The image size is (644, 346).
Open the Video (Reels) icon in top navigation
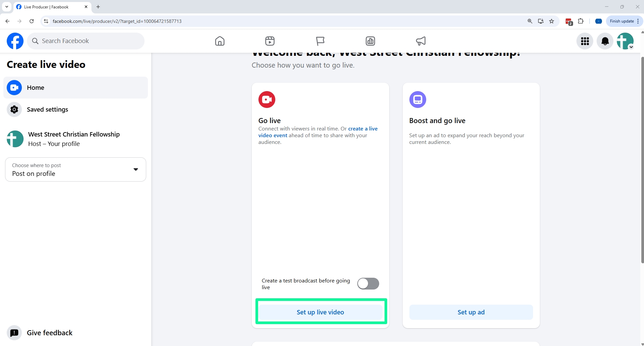[270, 41]
